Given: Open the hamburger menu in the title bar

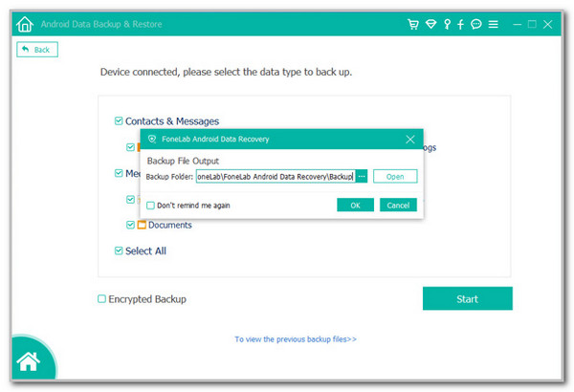Looking at the screenshot, I should click(x=492, y=24).
